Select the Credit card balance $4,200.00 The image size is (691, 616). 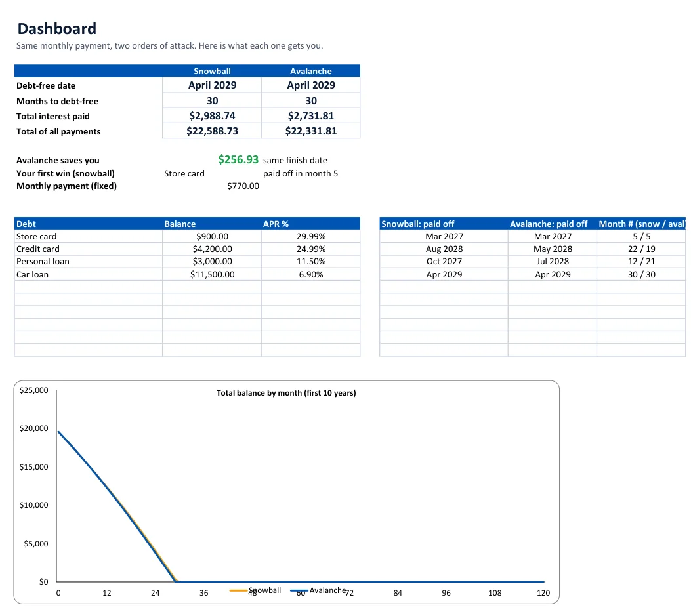212,249
